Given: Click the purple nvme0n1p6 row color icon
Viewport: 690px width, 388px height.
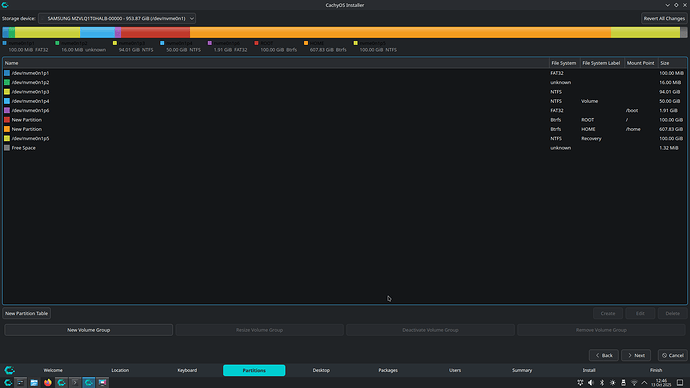Looking at the screenshot, I should point(7,110).
